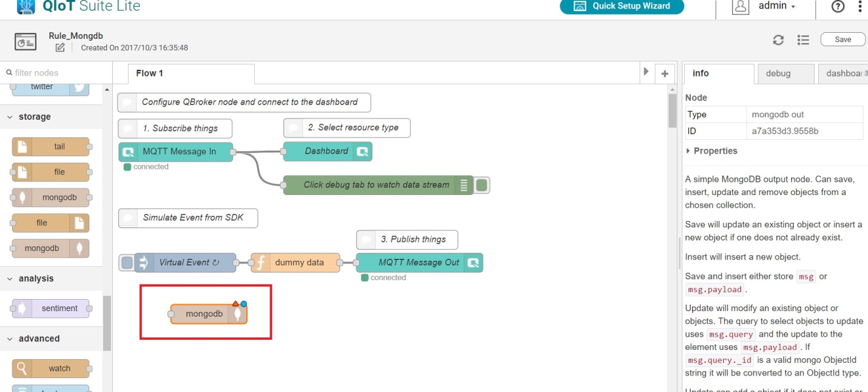This screenshot has width=868, height=392.
Task: Select the 1. Subscribe things comment
Action: pyautogui.click(x=176, y=128)
